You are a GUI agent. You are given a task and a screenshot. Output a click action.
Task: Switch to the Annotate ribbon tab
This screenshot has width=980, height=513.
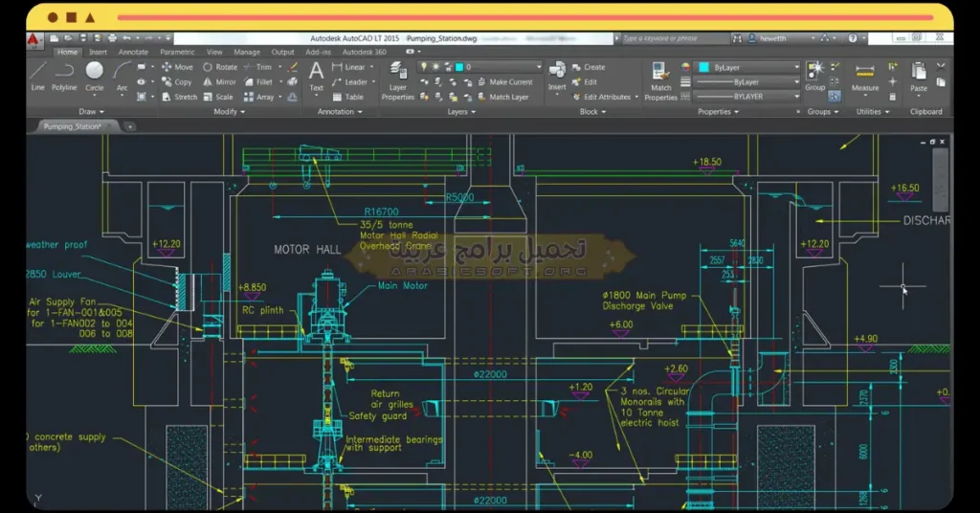[x=133, y=52]
